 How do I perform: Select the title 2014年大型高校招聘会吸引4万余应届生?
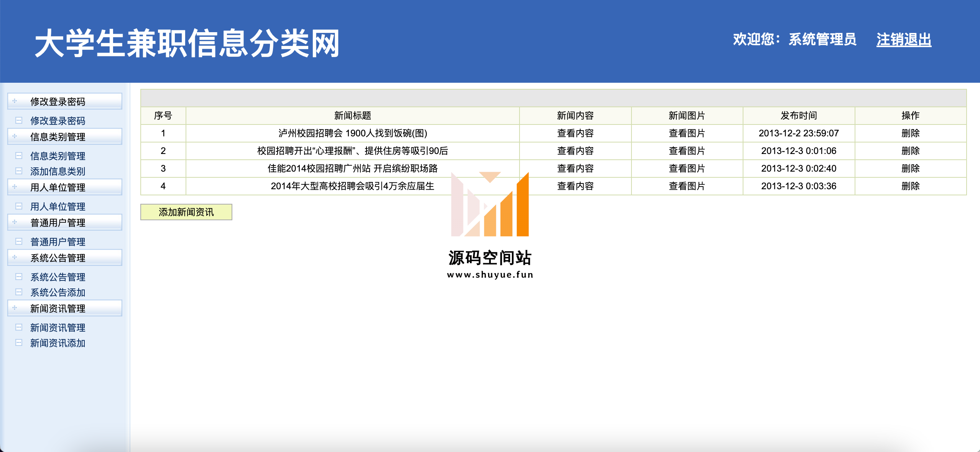[353, 186]
